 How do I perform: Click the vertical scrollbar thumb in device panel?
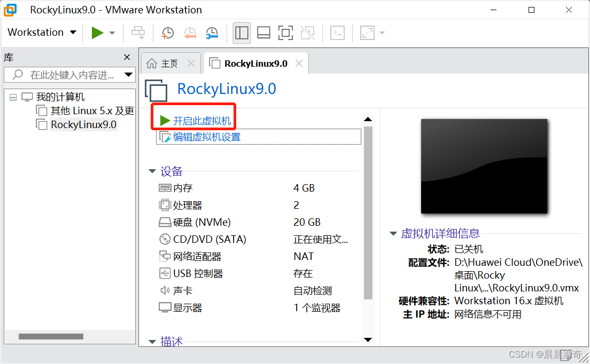[x=368, y=213]
